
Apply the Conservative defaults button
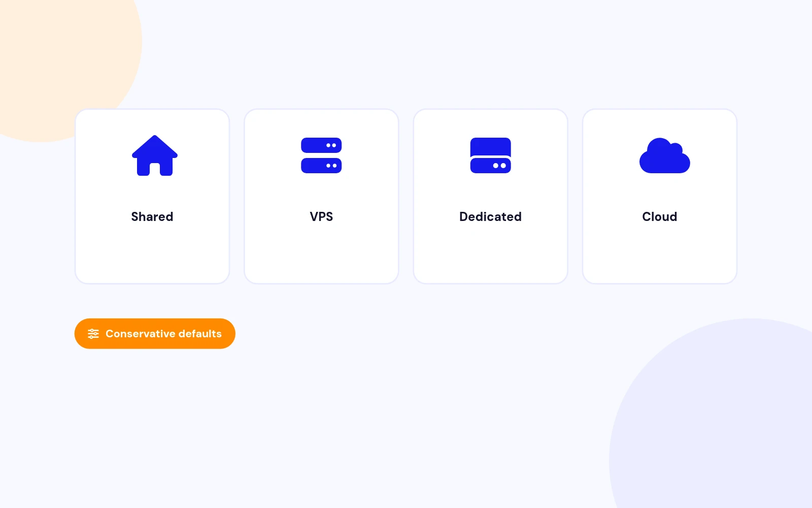[x=155, y=334]
